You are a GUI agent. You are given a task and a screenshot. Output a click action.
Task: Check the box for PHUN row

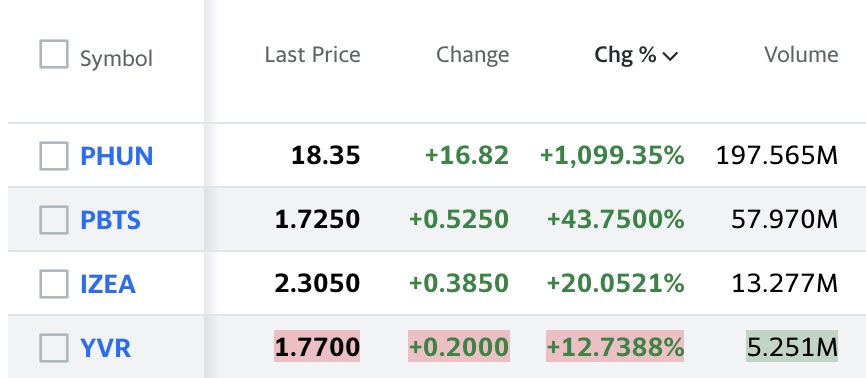point(54,156)
